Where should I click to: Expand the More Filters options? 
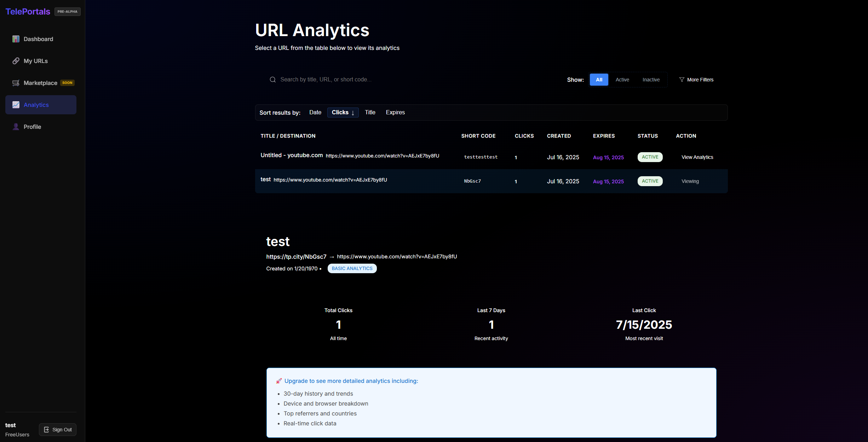pyautogui.click(x=700, y=80)
